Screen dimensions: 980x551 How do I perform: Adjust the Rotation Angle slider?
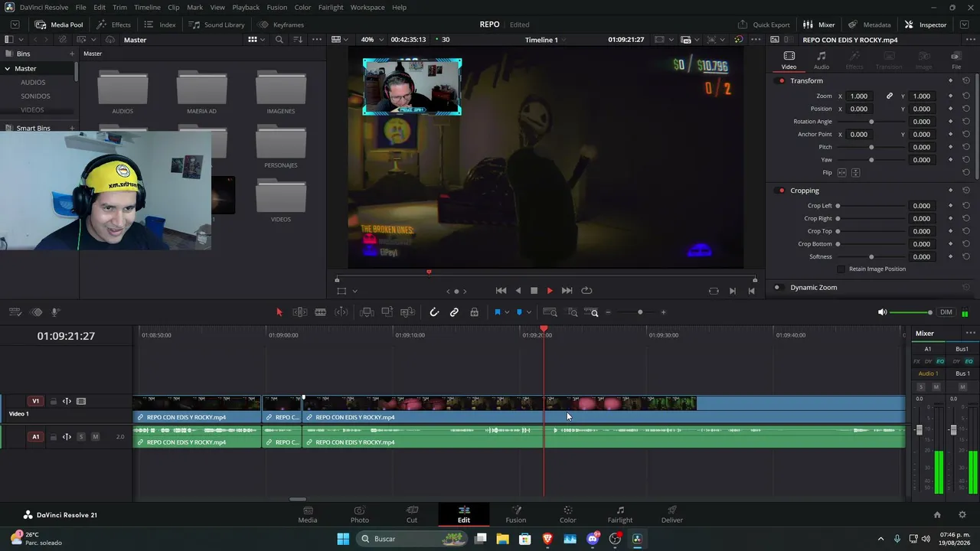point(871,122)
